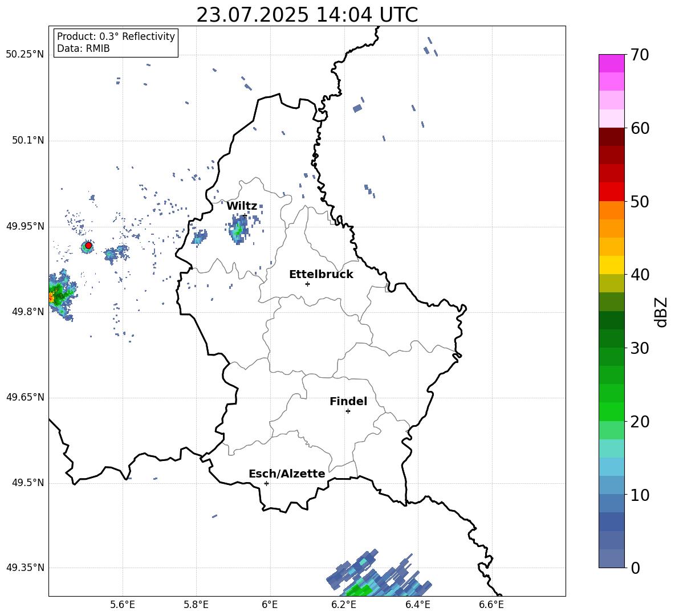Click the colorbar tick label 60
This screenshot has height=616, width=675.
(x=640, y=128)
